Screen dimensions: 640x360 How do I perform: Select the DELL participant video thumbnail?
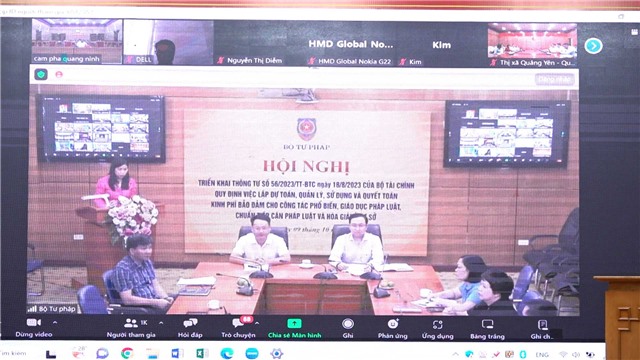tap(168, 42)
